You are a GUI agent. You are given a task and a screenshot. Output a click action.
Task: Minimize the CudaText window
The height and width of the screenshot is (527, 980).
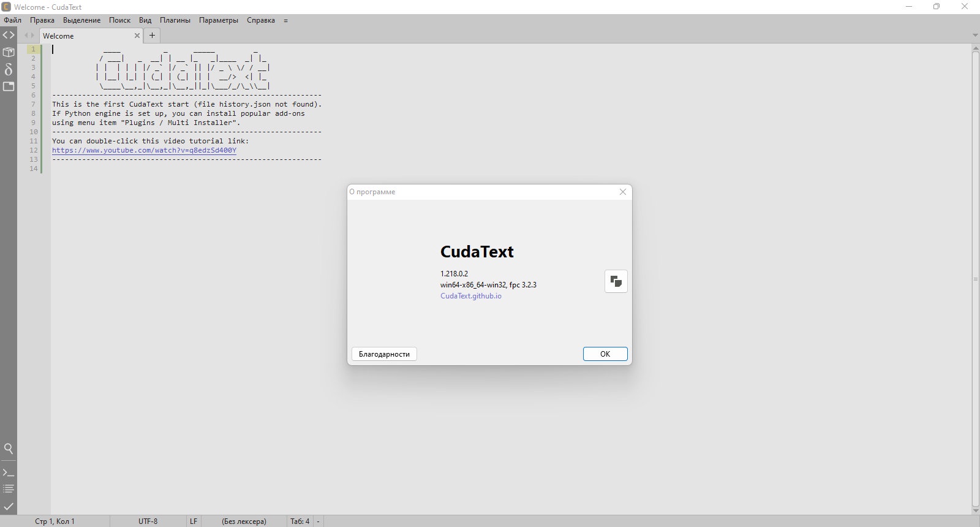[x=909, y=7]
